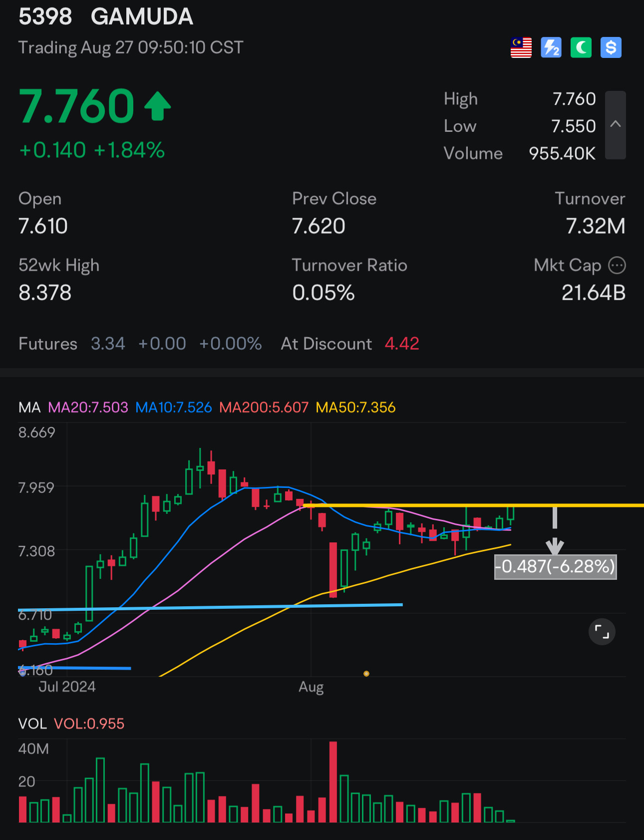Tap the Mkt Cap value 21.64B
The image size is (644, 840).
pos(594,293)
